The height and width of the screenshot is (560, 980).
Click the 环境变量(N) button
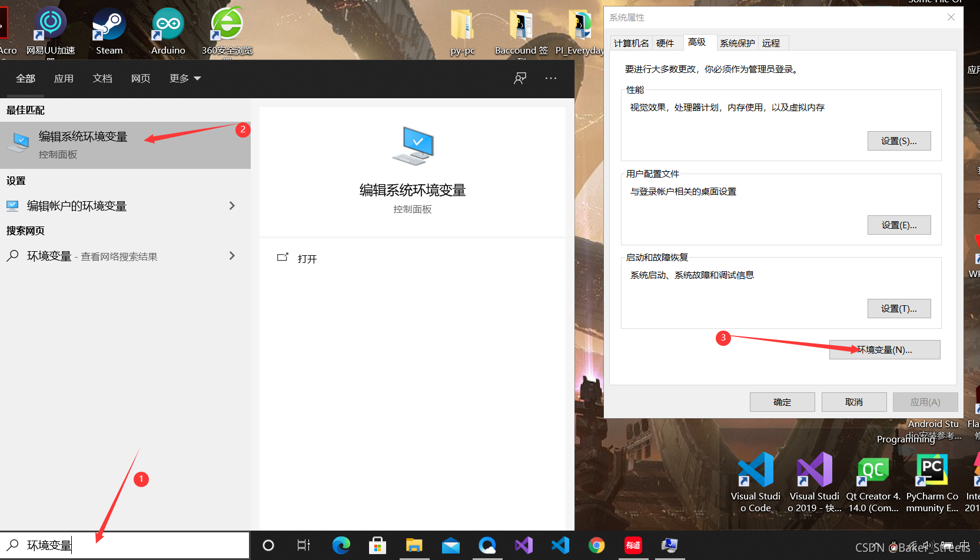(x=885, y=350)
